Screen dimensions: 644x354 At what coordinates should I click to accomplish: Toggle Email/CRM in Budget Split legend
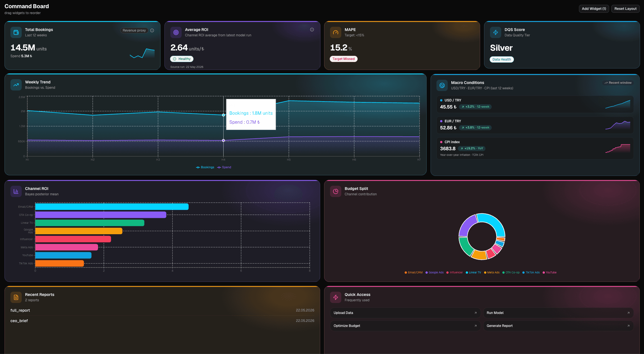pos(413,273)
